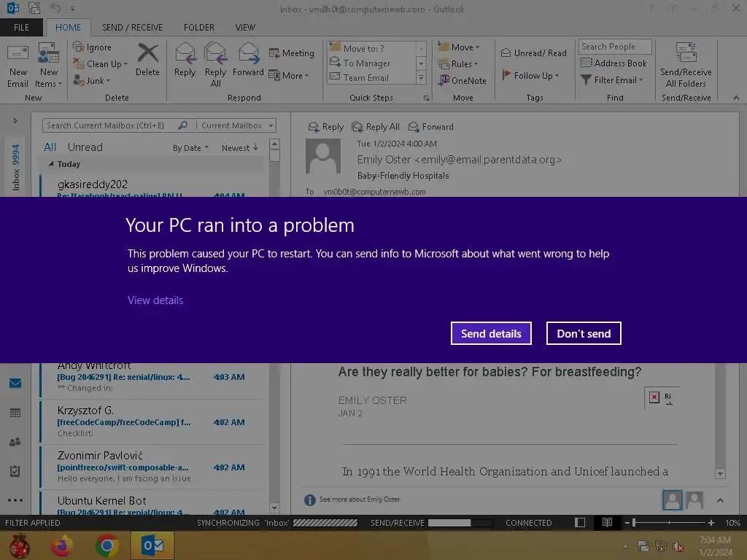Open the View details link

pyautogui.click(x=155, y=300)
